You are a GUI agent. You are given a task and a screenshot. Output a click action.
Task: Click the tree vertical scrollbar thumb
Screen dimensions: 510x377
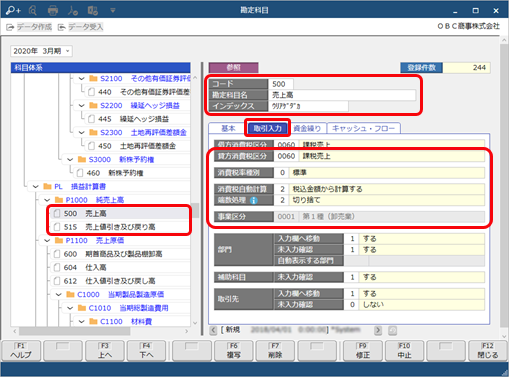click(x=195, y=210)
